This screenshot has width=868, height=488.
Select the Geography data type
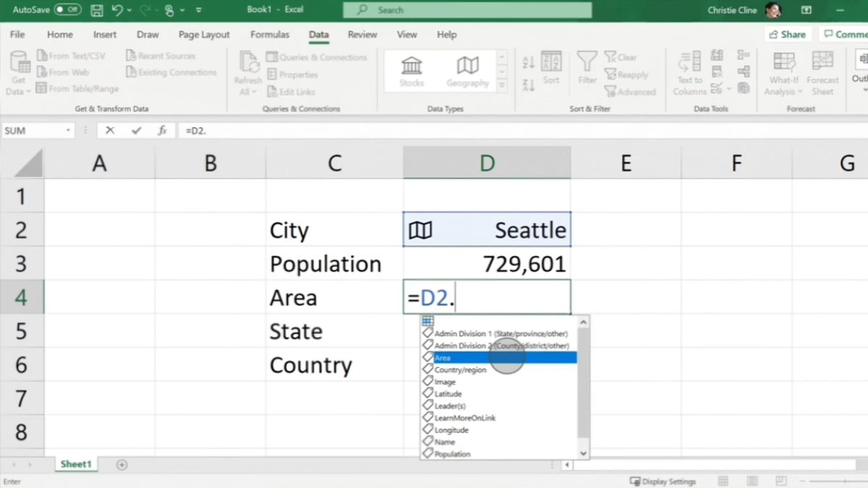pos(467,71)
